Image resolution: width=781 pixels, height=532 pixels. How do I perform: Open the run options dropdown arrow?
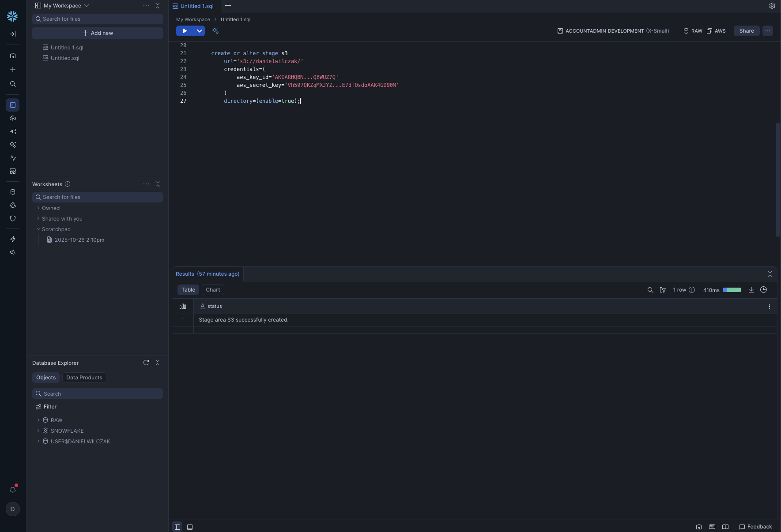(x=200, y=31)
